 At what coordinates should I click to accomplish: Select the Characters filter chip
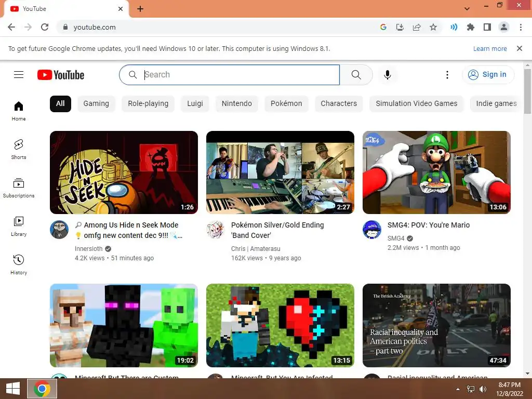(339, 103)
